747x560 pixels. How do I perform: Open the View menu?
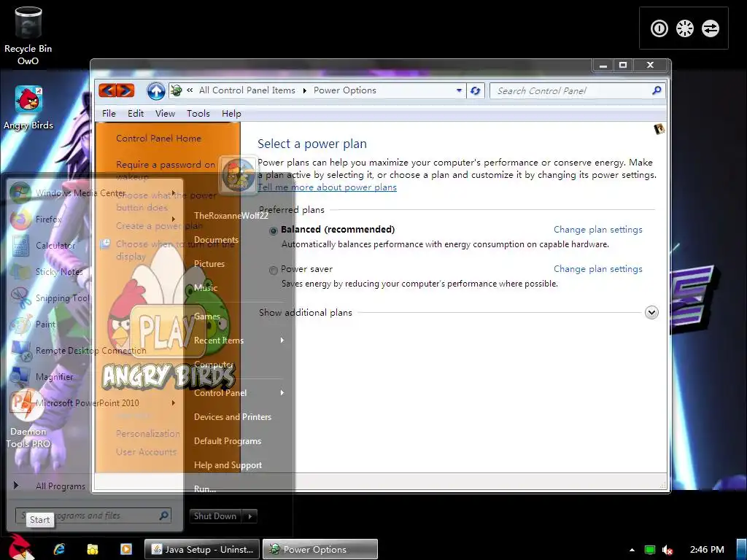coord(165,113)
